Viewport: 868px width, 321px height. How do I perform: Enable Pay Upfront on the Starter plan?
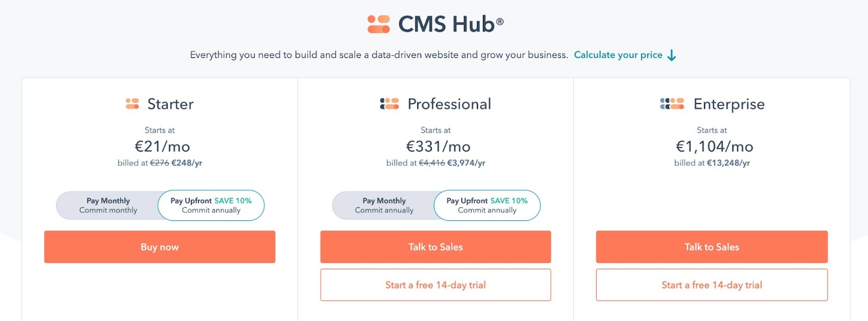[x=210, y=205]
